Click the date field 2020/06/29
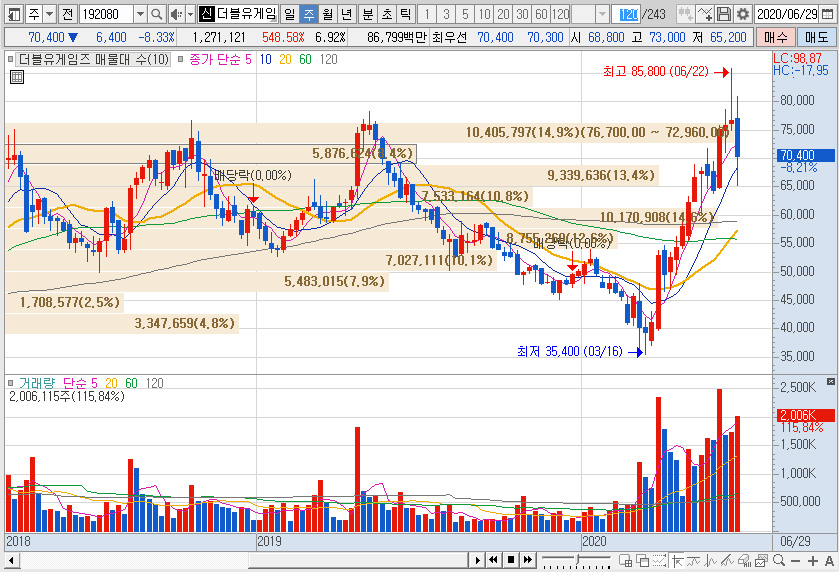839x572 pixels. coord(787,14)
